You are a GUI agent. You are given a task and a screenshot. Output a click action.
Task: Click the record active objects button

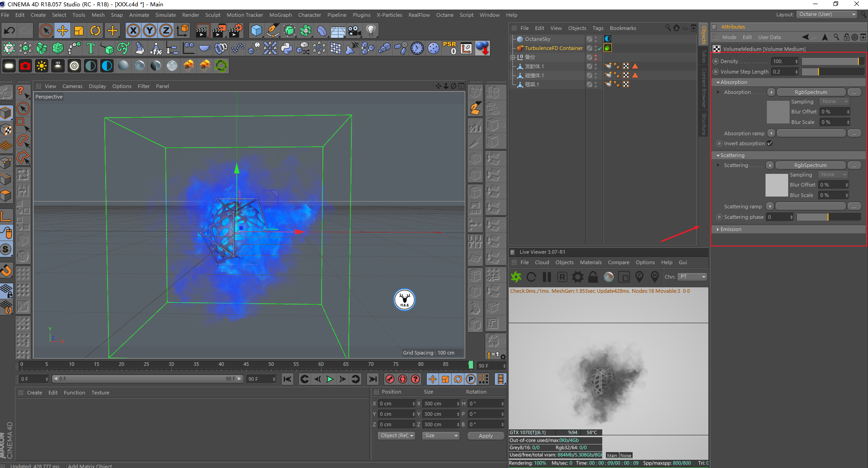pos(390,379)
